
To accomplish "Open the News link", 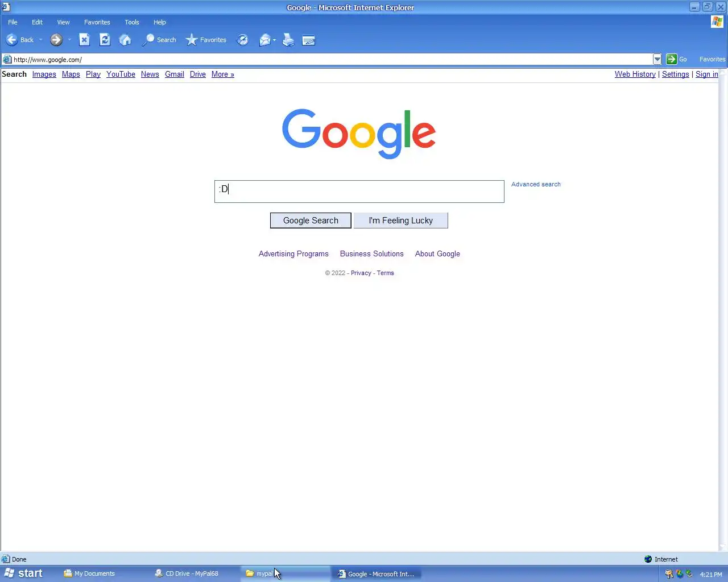I will pyautogui.click(x=150, y=74).
